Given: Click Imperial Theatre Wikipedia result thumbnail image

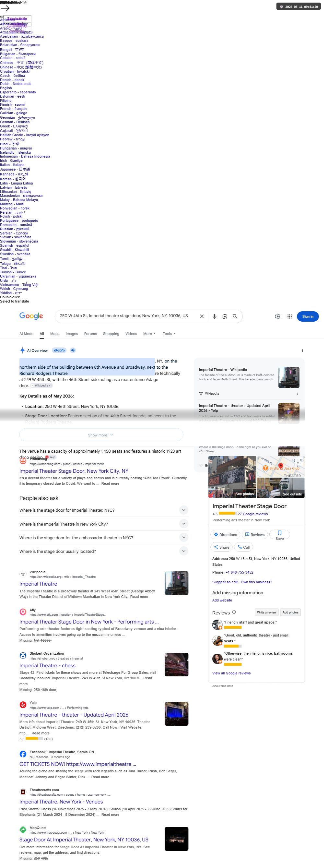Looking at the screenshot, I should pos(179,589).
